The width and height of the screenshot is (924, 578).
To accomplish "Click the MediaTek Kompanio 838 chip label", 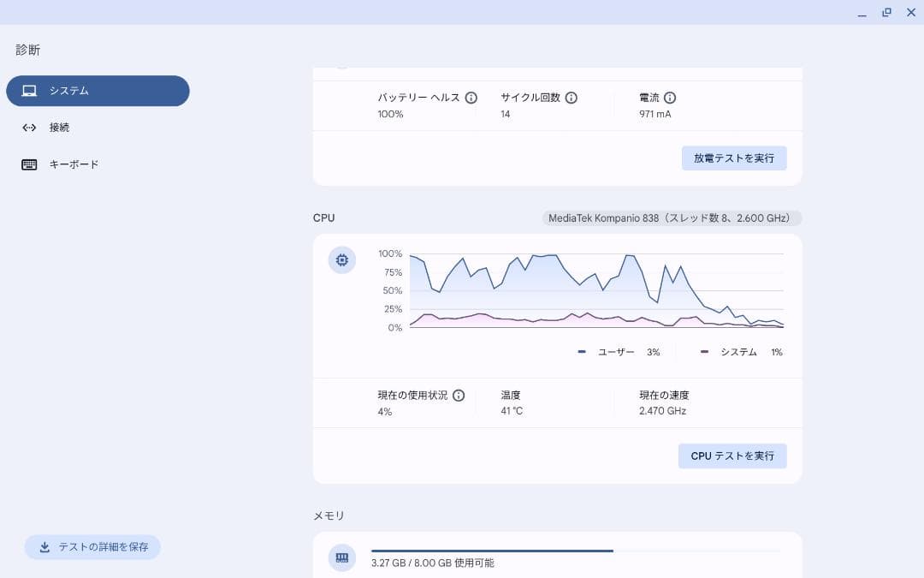I will point(672,218).
